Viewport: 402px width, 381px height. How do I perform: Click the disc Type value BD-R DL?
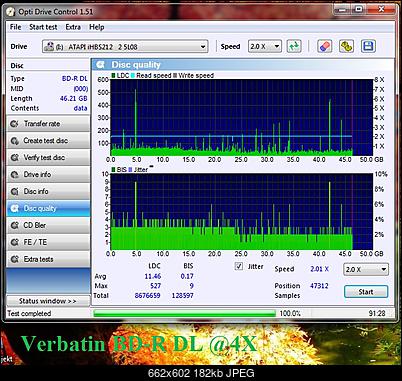pyautogui.click(x=75, y=79)
